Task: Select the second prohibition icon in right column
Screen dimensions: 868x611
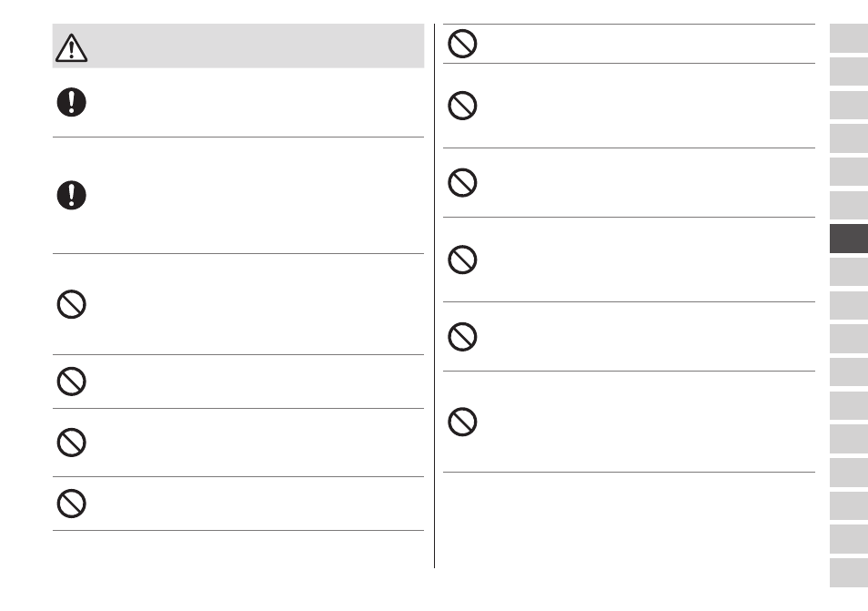Action: 462,106
